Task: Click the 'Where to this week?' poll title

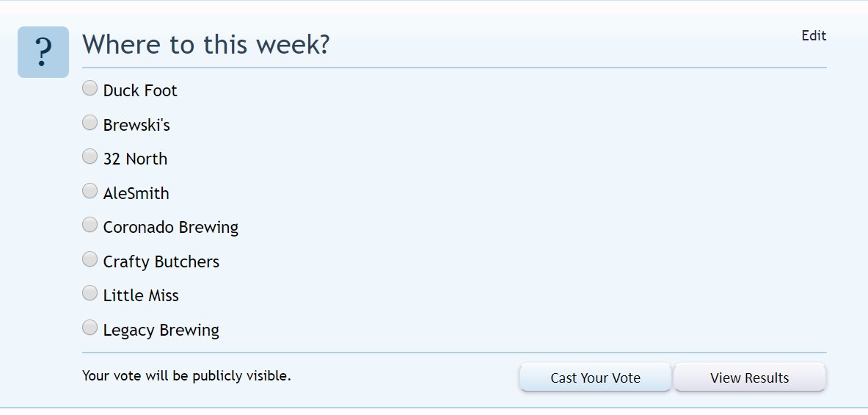Action: (206, 44)
